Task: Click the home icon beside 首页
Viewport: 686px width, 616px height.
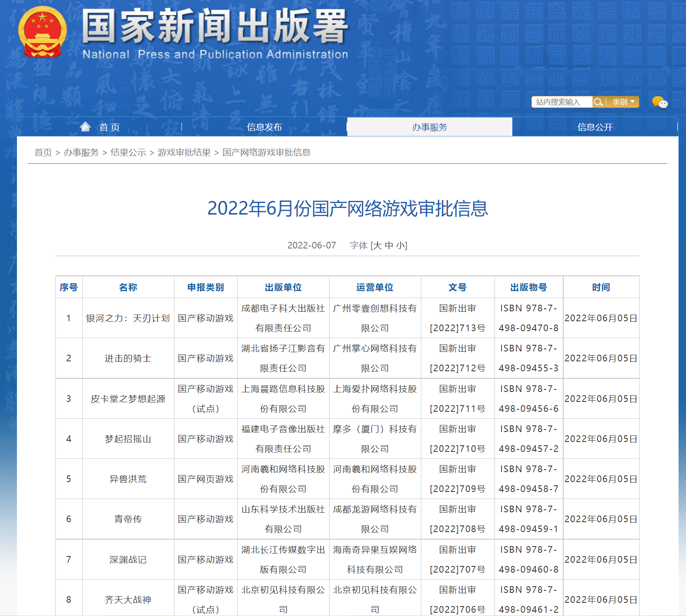Action: [x=86, y=127]
